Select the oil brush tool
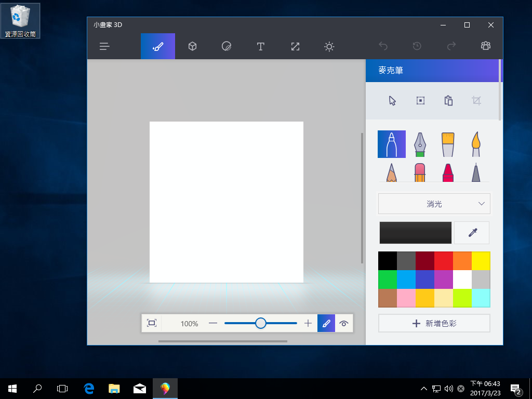The width and height of the screenshot is (532, 399). point(448,144)
